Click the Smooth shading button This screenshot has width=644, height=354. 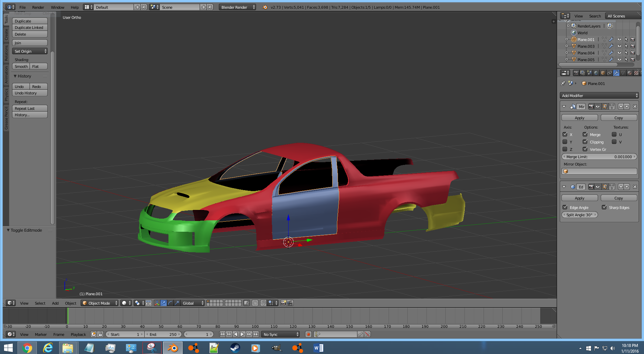click(21, 67)
